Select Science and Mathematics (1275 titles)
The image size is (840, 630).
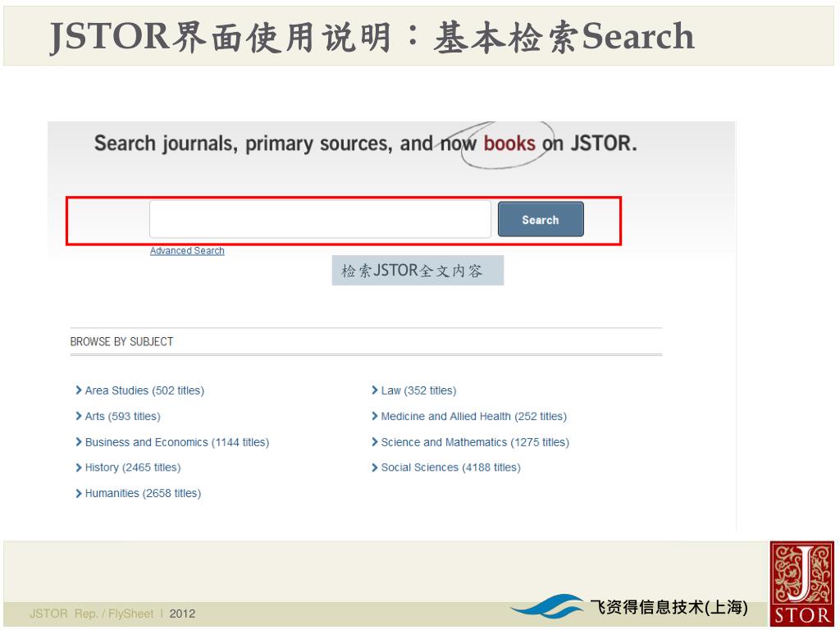click(x=475, y=442)
